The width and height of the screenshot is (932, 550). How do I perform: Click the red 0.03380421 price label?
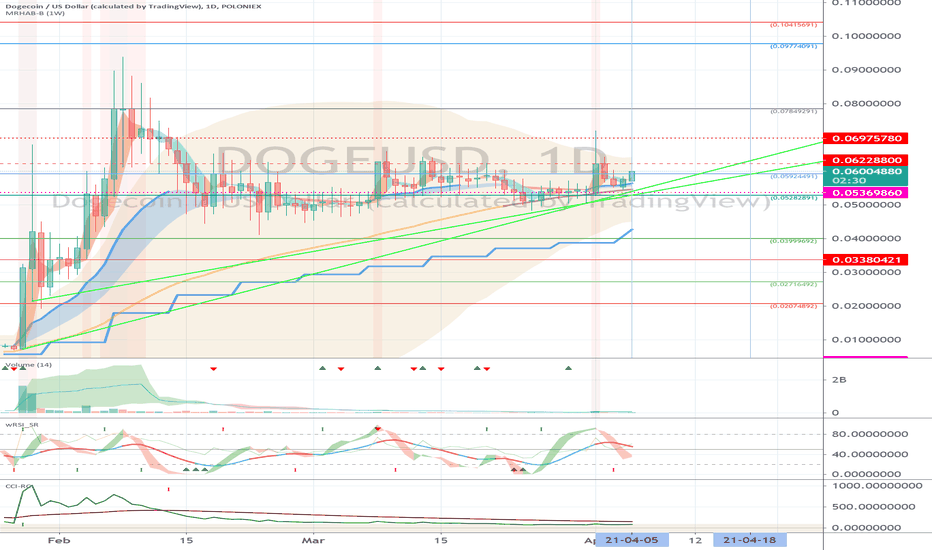(865, 260)
